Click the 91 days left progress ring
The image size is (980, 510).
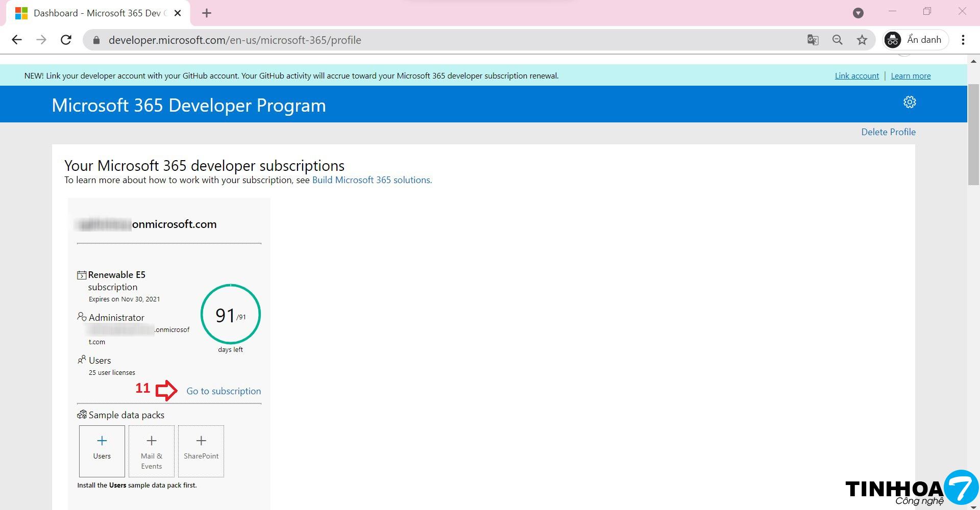(x=231, y=315)
